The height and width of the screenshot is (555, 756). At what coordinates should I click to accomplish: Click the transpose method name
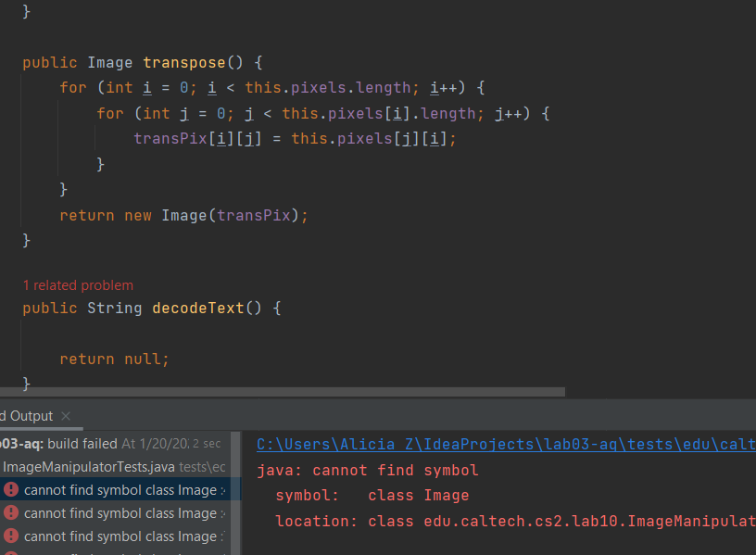(183, 63)
